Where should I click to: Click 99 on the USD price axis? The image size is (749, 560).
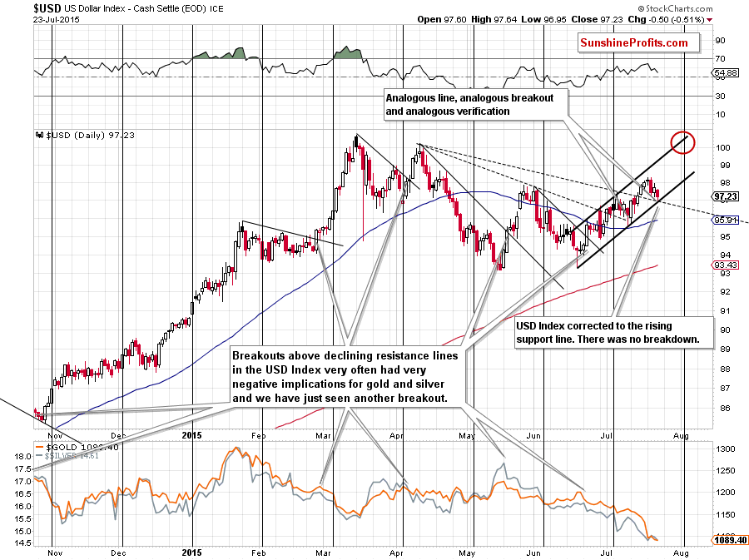click(x=725, y=166)
